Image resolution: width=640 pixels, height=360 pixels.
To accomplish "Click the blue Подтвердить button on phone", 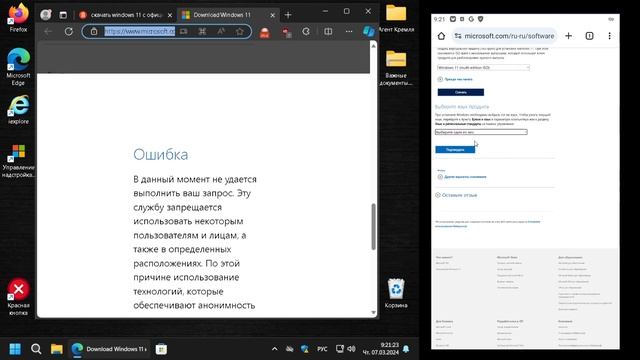I will pos(455,150).
